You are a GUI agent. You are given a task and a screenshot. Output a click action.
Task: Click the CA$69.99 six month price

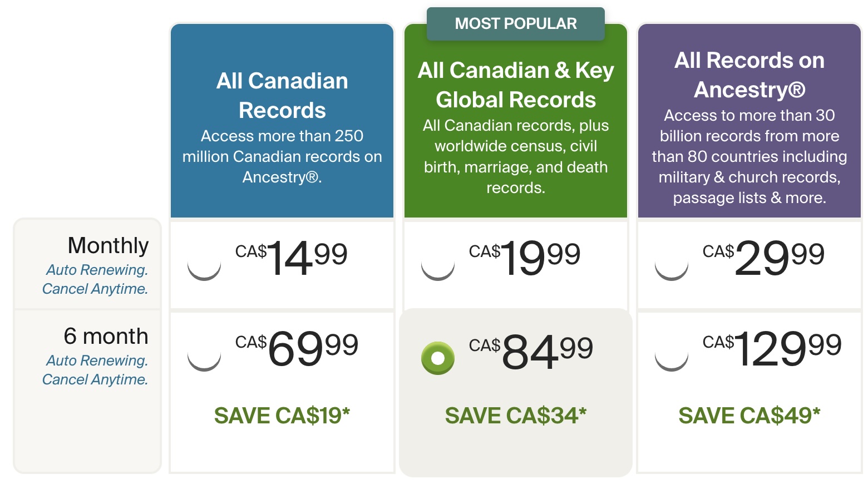pos(297,349)
